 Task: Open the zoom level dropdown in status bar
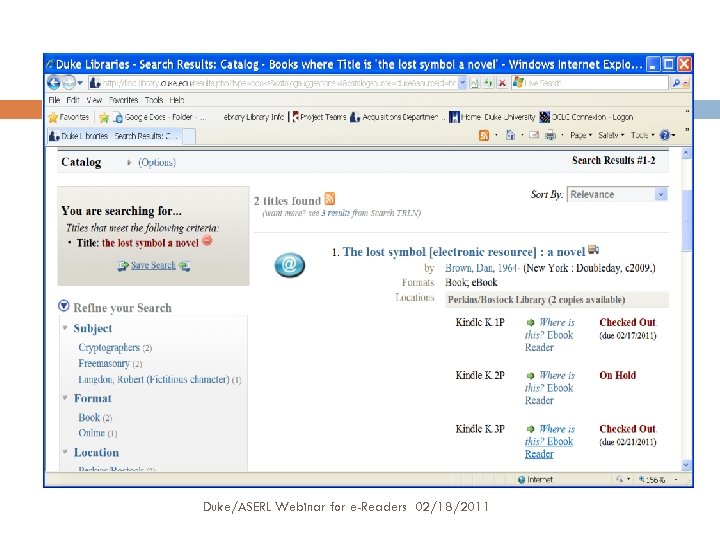click(676, 480)
